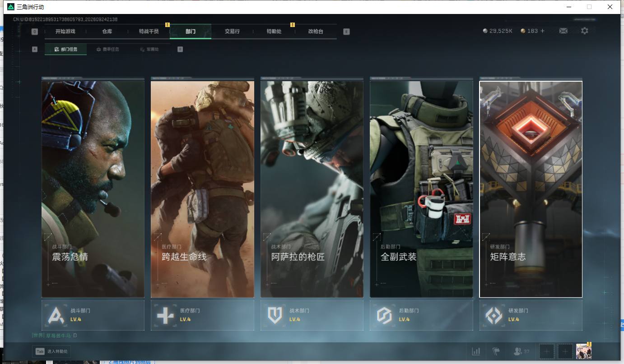
Task: Open the friends list icon showing 37
Action: coord(522,351)
